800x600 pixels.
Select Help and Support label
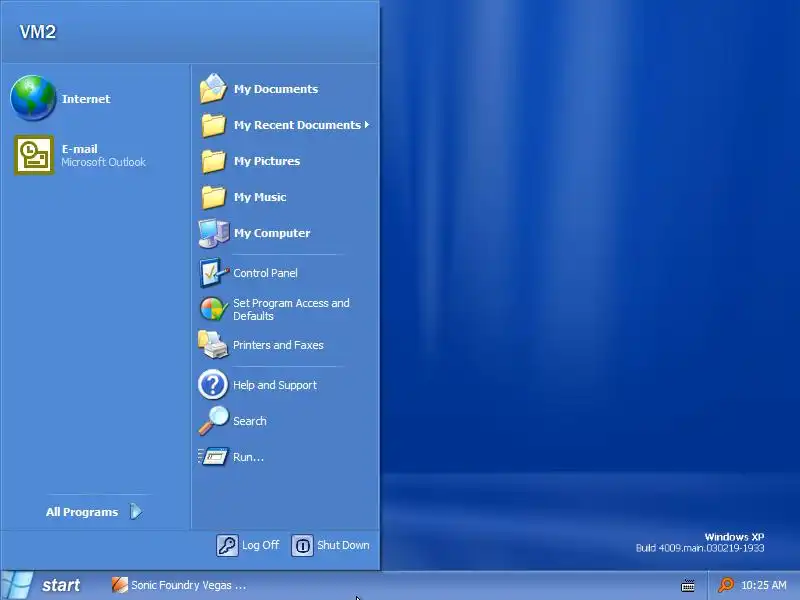(274, 385)
